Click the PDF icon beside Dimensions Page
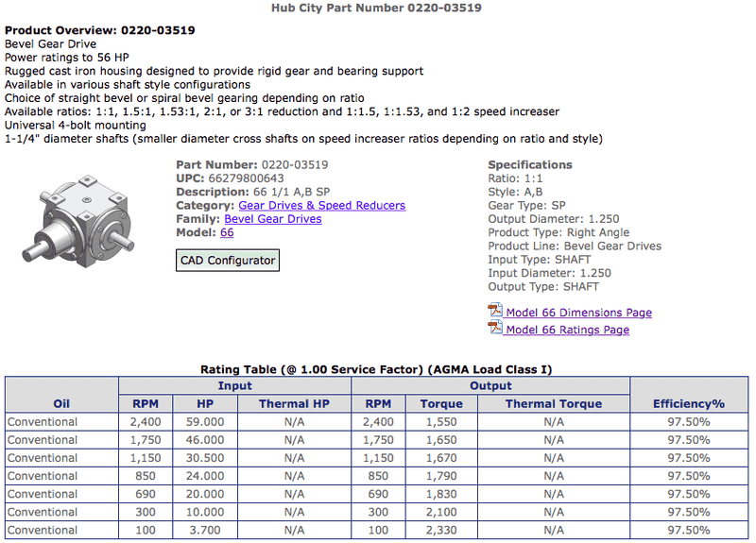Screen dimensions: 756x543 495,310
